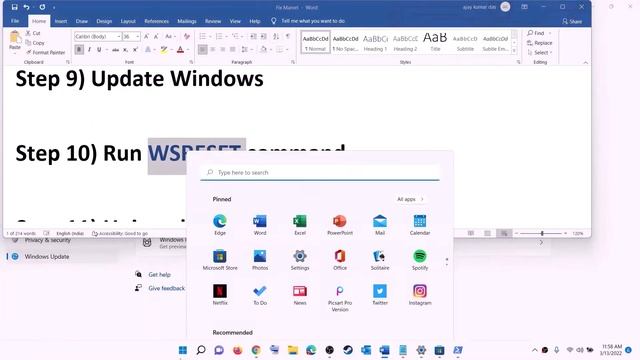
Task: Toggle Italic formatting in Word ribbon
Action: pyautogui.click(x=89, y=49)
